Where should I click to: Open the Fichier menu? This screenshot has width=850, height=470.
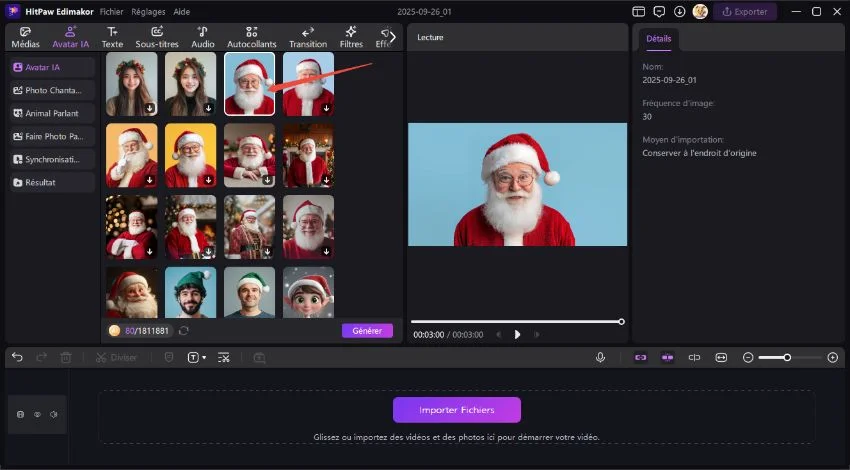coord(111,11)
